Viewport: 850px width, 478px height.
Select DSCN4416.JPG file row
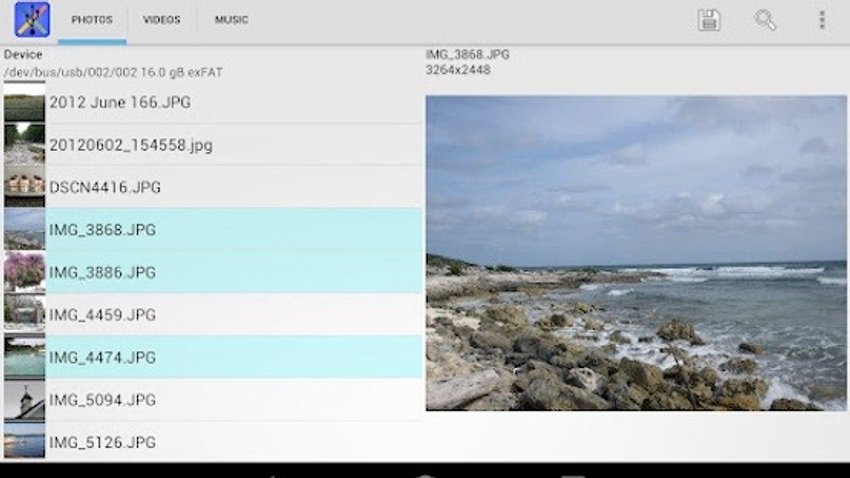coord(212,187)
